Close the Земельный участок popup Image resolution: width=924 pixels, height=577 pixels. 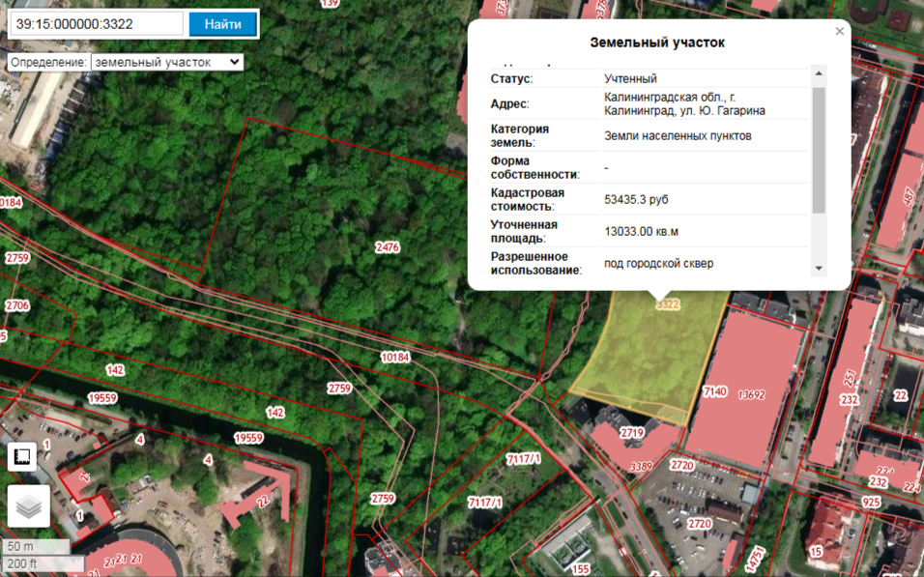839,32
